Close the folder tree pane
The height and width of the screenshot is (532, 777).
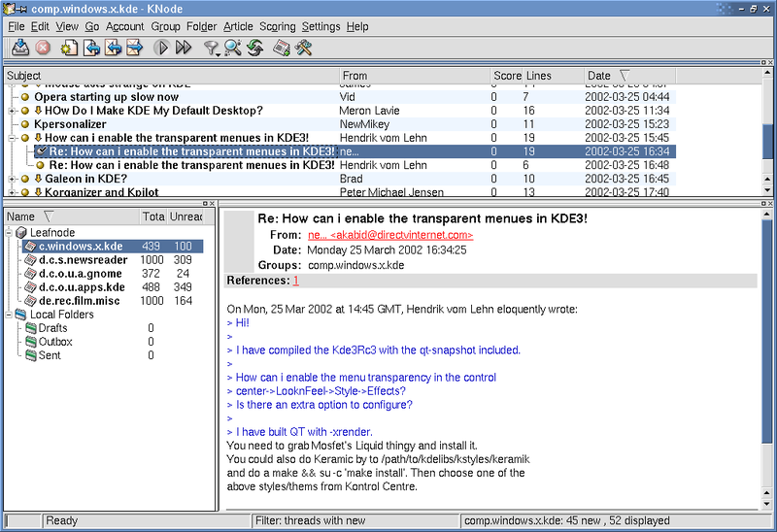coord(212,204)
